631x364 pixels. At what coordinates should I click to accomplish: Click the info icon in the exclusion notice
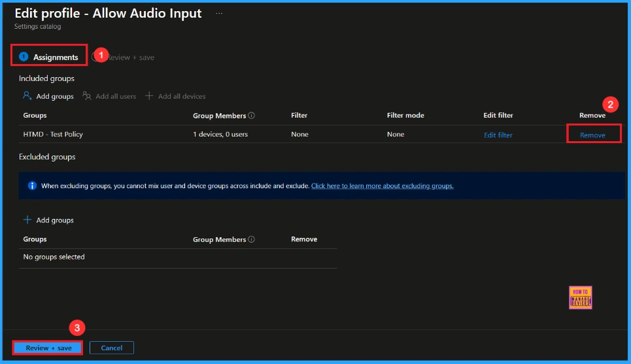(x=32, y=186)
